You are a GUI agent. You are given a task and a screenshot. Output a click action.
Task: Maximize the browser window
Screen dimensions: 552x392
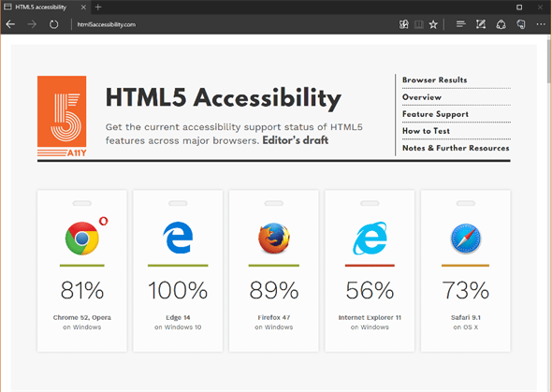[x=519, y=7]
